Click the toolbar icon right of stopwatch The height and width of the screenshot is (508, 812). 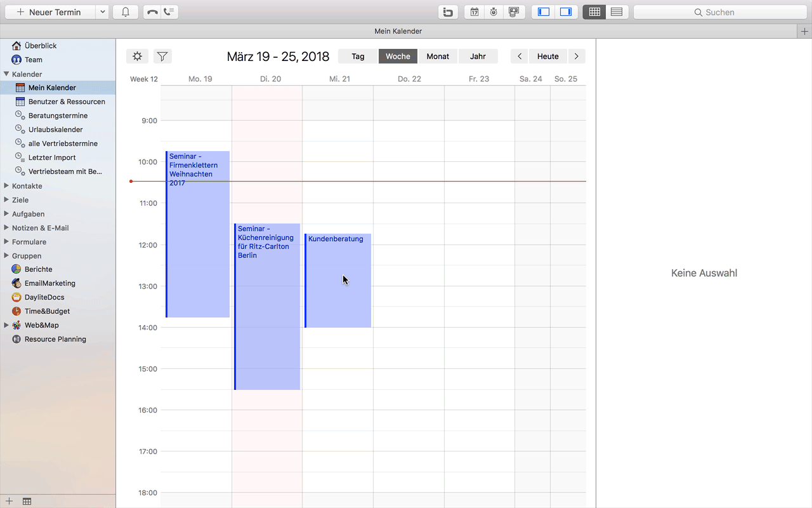click(x=514, y=12)
